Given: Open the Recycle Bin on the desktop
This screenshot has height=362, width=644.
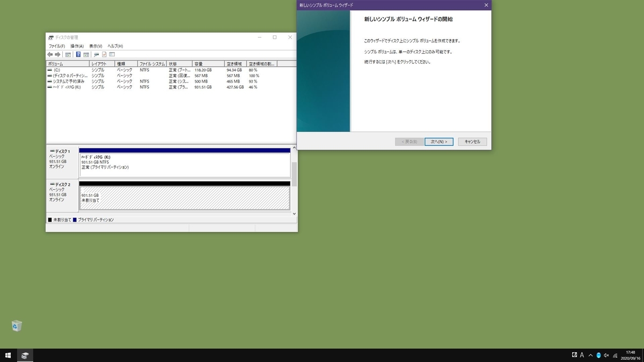Looking at the screenshot, I should point(17,326).
